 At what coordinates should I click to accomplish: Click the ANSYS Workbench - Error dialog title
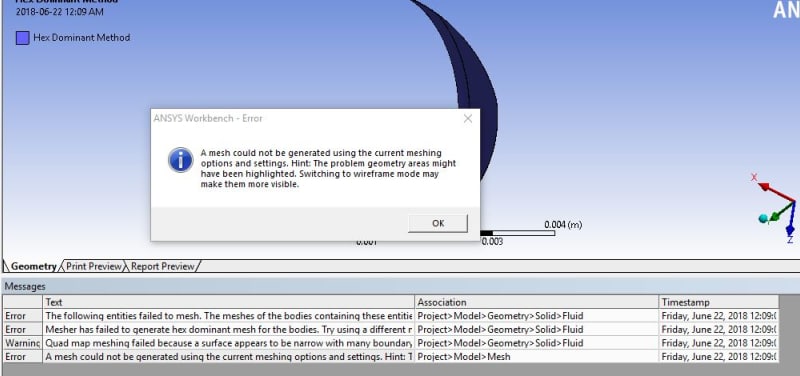point(208,118)
